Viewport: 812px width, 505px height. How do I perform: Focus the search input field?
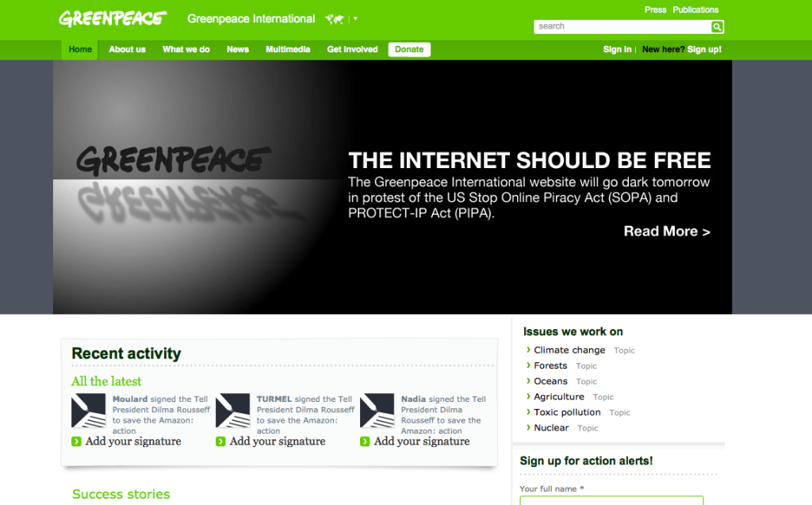[622, 26]
